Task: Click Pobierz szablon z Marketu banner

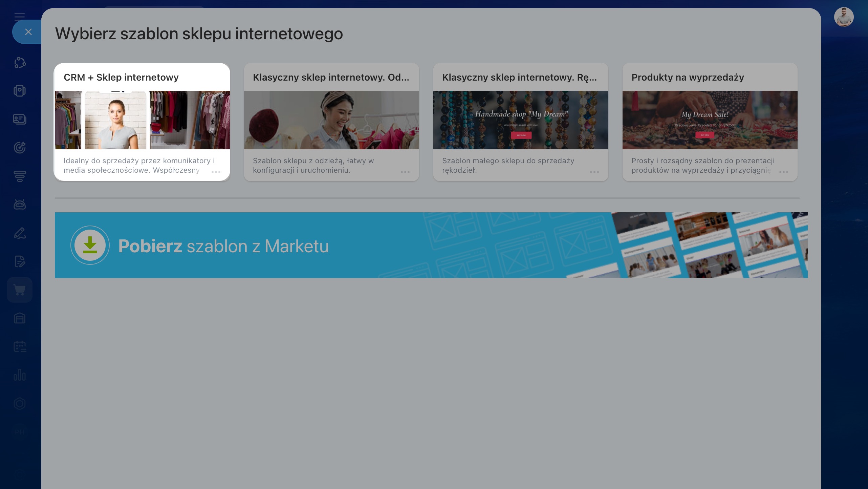Action: [223, 246]
